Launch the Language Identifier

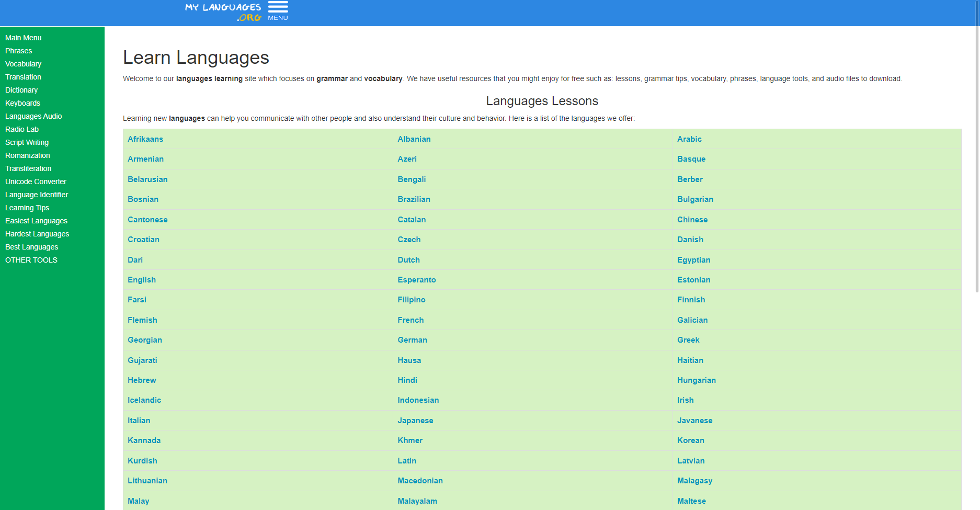pyautogui.click(x=37, y=195)
